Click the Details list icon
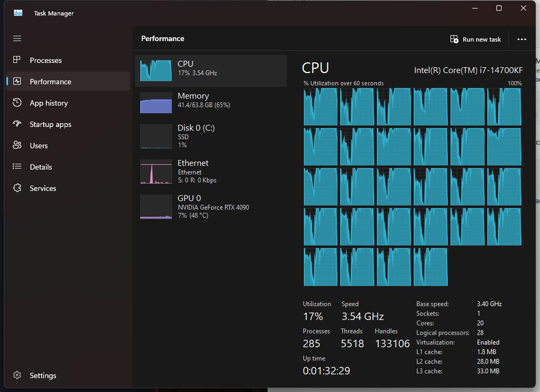540x392 pixels. tap(17, 166)
